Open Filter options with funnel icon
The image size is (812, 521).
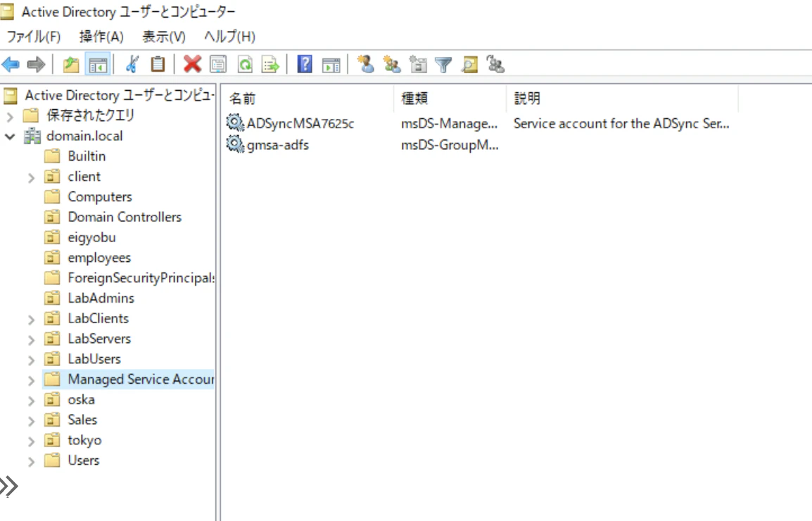point(443,65)
